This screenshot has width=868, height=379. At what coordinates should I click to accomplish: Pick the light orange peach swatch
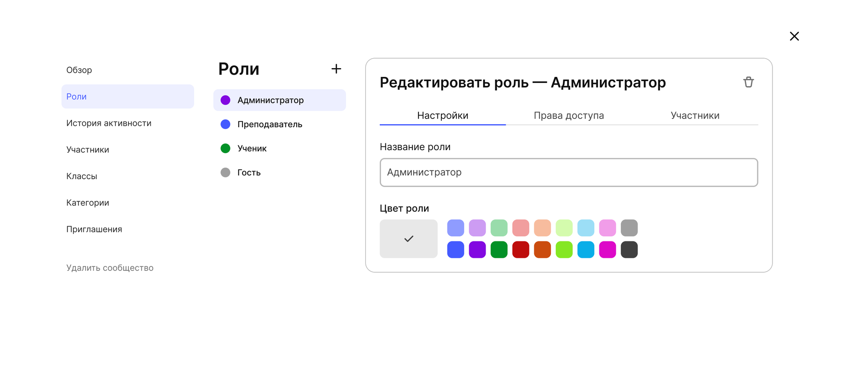(542, 228)
